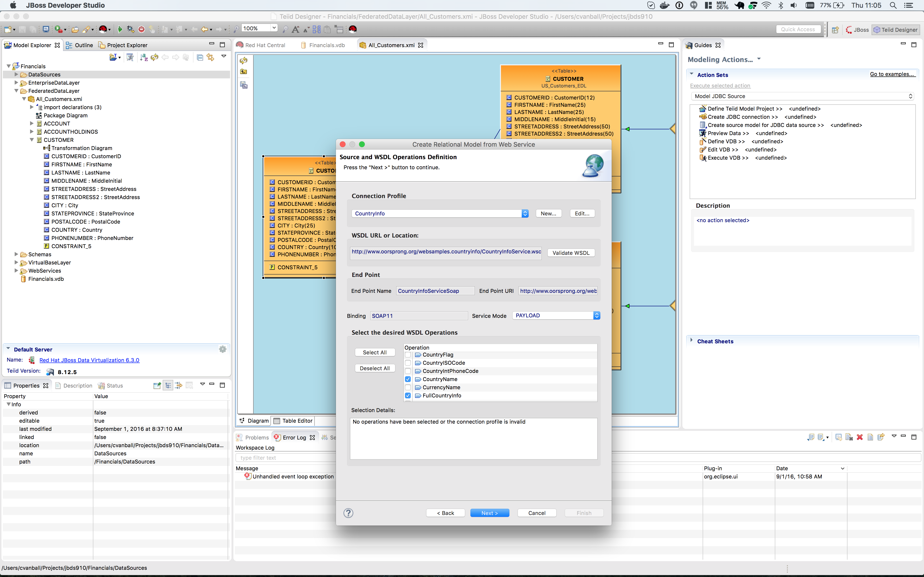This screenshot has height=577, width=924.
Task: Uncheck the CountryName operation
Action: (x=408, y=379)
